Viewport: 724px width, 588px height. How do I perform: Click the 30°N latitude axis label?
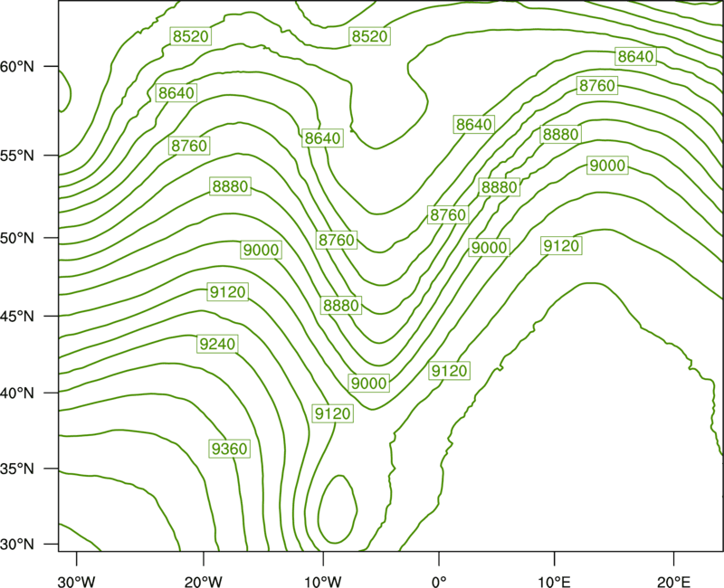pos(17,545)
